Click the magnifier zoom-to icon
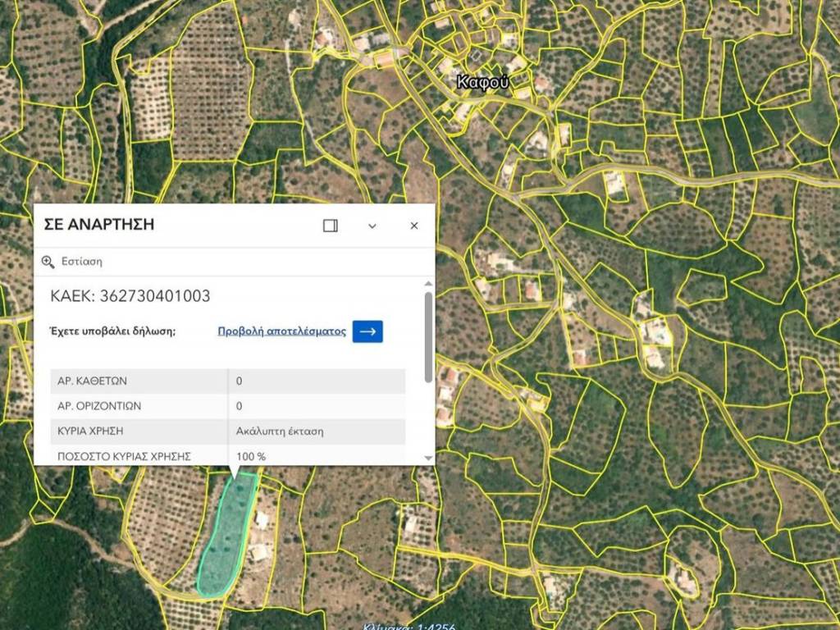 tap(48, 262)
